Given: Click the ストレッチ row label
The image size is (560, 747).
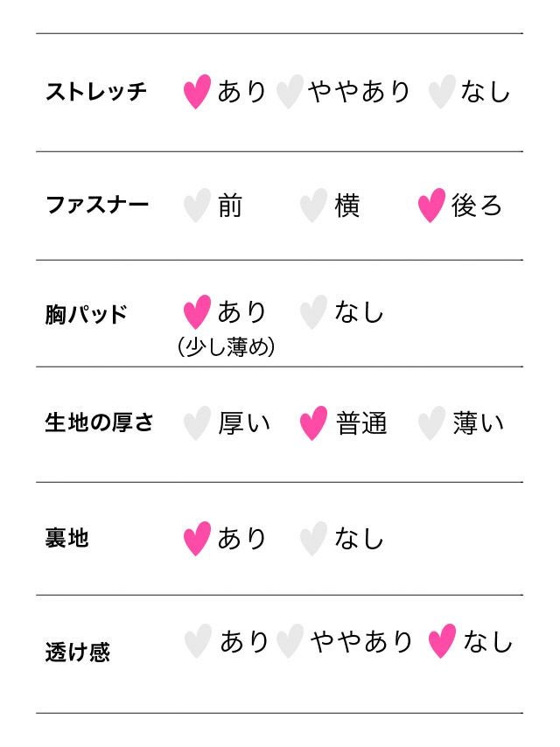Looking at the screenshot, I should 96,92.
